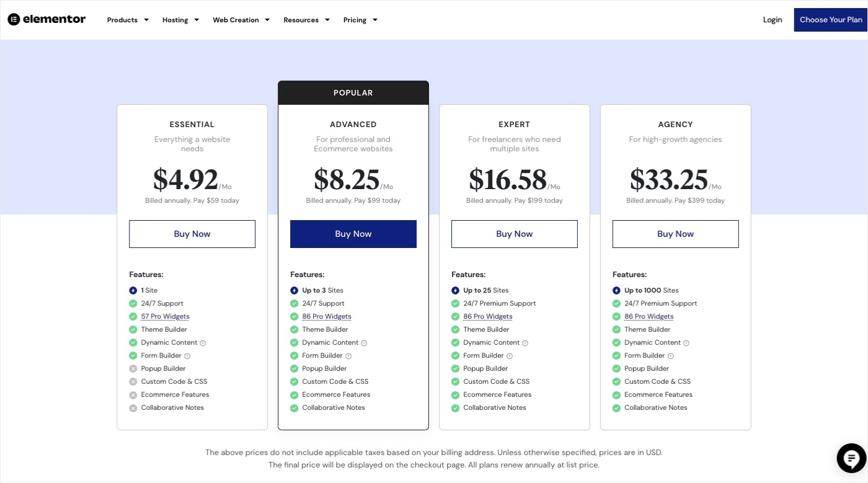
Task: Click green check beside Collaborative Notes in Agency
Action: pos(616,407)
